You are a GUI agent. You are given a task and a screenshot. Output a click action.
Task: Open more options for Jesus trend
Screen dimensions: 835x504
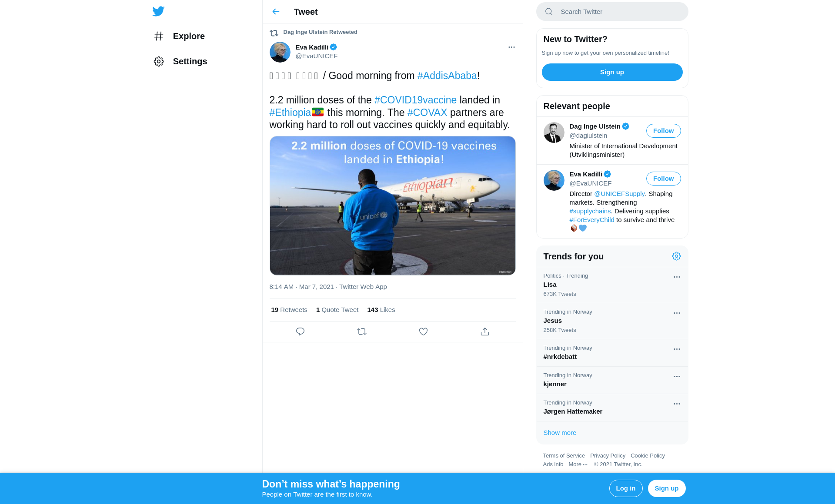click(677, 313)
